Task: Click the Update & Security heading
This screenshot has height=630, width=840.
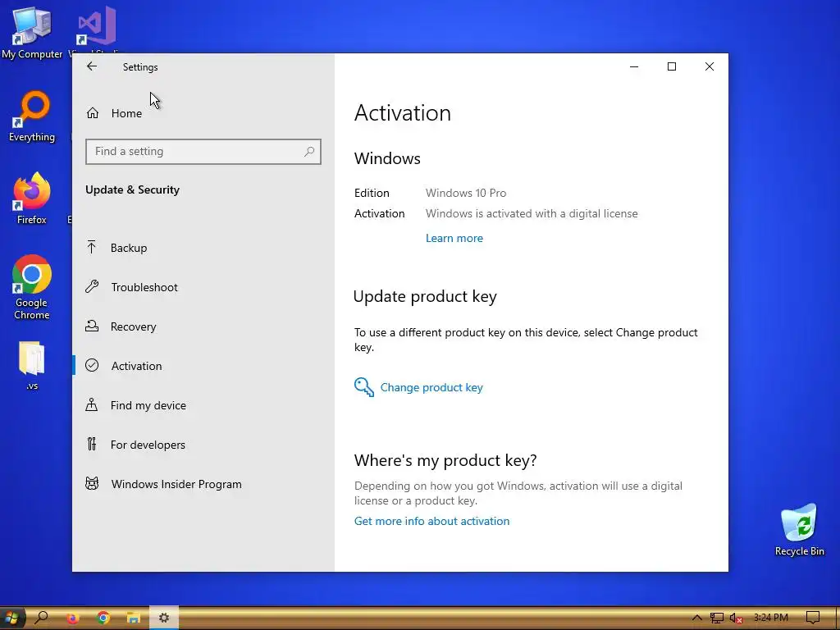Action: click(132, 189)
